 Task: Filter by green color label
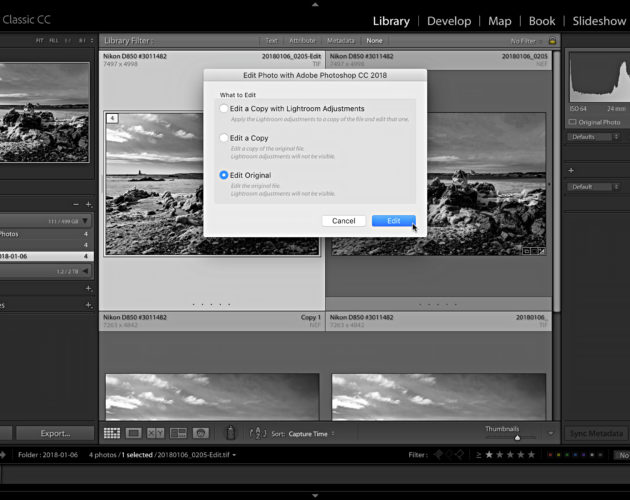[567, 455]
